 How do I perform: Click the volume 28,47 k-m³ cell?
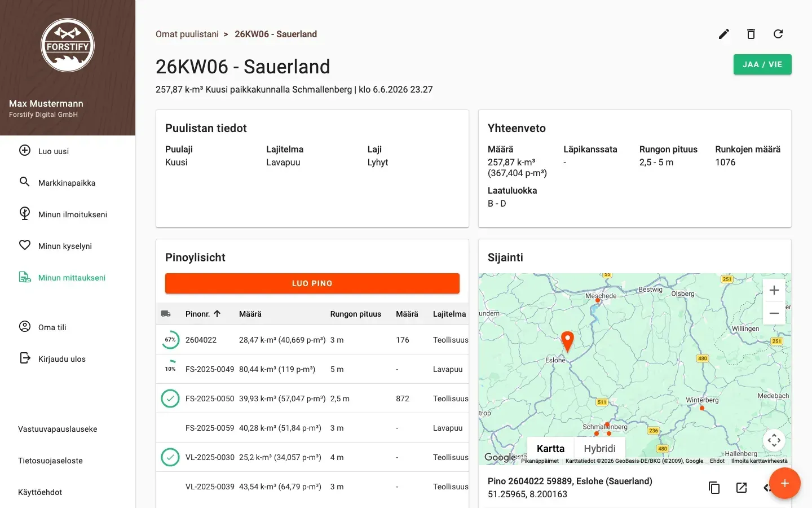[x=282, y=340]
